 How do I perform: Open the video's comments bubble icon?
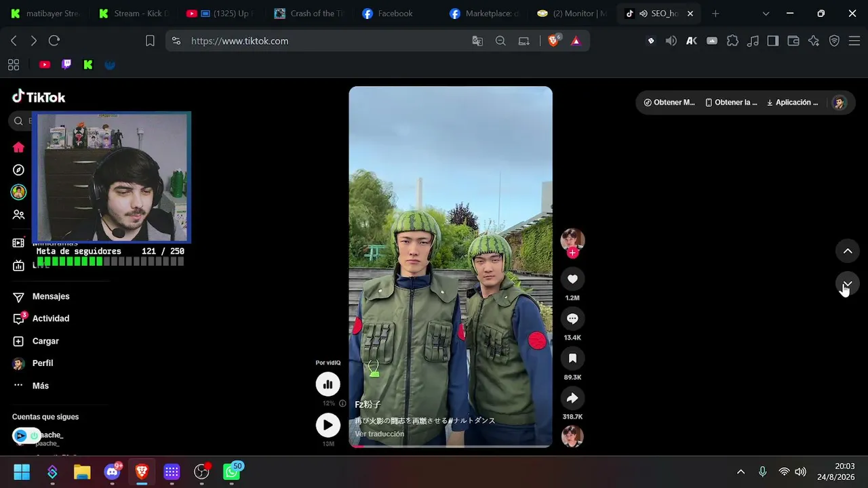click(x=572, y=319)
